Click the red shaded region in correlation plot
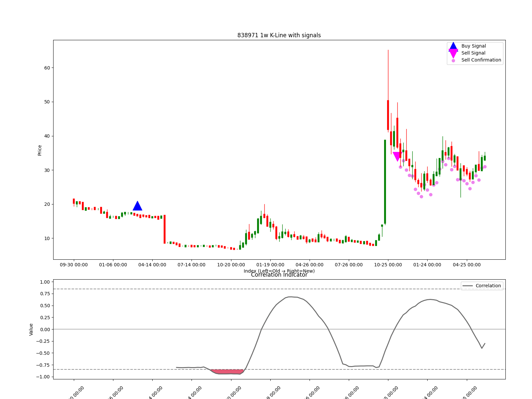532x399 pixels. (x=227, y=371)
